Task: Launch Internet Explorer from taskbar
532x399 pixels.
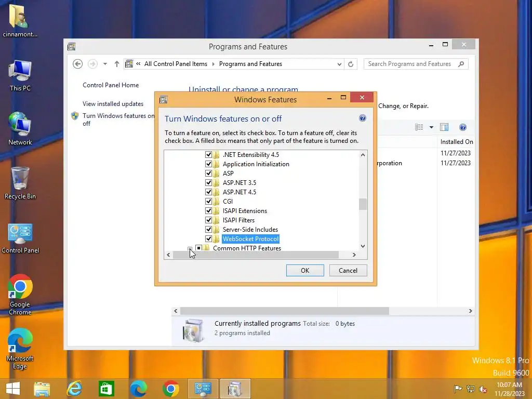Action: click(x=74, y=389)
